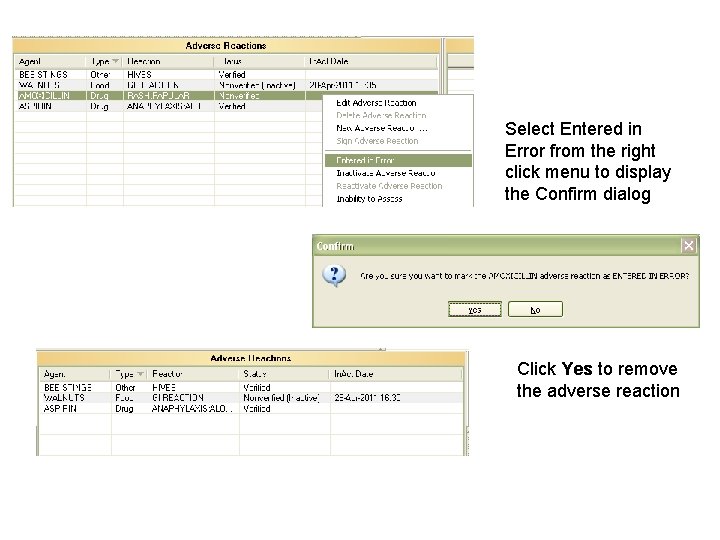Select Inactivate Adverse Reaction menu item
Image resolution: width=720 pixels, height=540 pixels.
point(386,173)
